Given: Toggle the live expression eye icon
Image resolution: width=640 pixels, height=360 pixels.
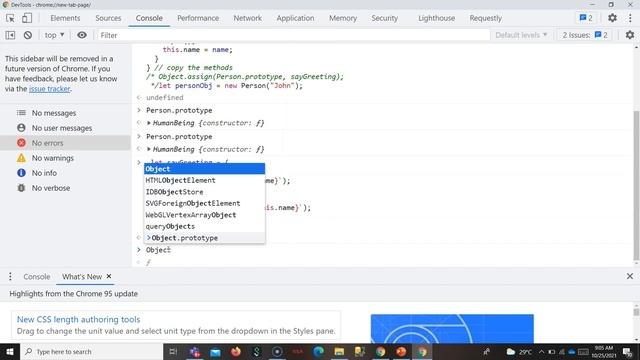Looking at the screenshot, I should click(82, 35).
